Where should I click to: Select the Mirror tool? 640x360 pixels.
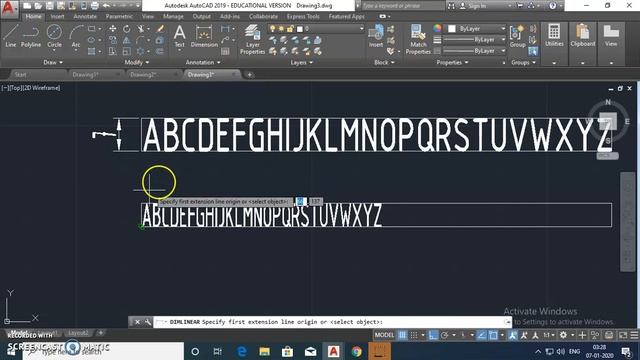pyautogui.click(x=127, y=40)
